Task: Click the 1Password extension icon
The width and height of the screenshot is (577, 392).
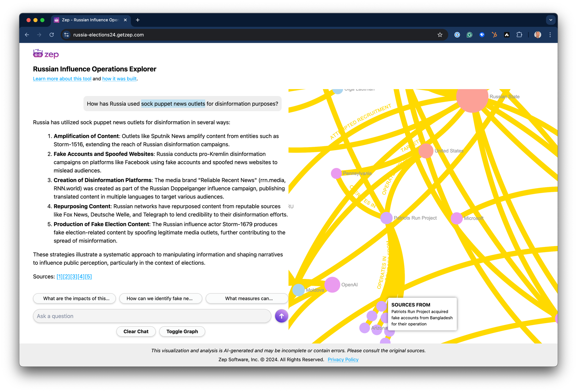Action: (x=457, y=35)
